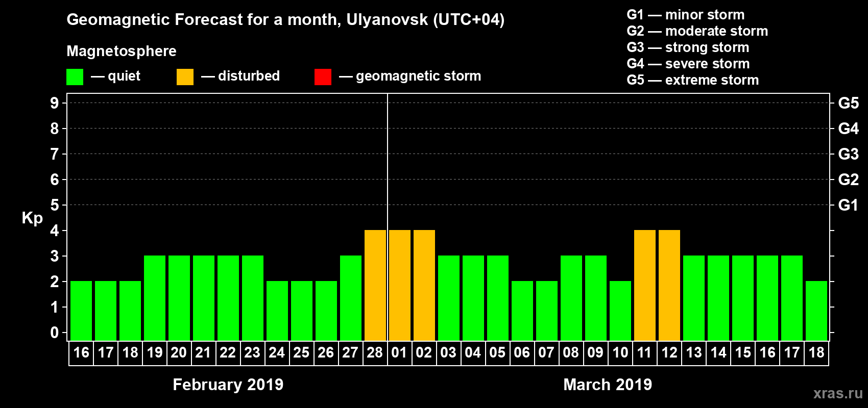The image size is (868, 408).
Task: Click the Kp axis label
Action: [32, 218]
